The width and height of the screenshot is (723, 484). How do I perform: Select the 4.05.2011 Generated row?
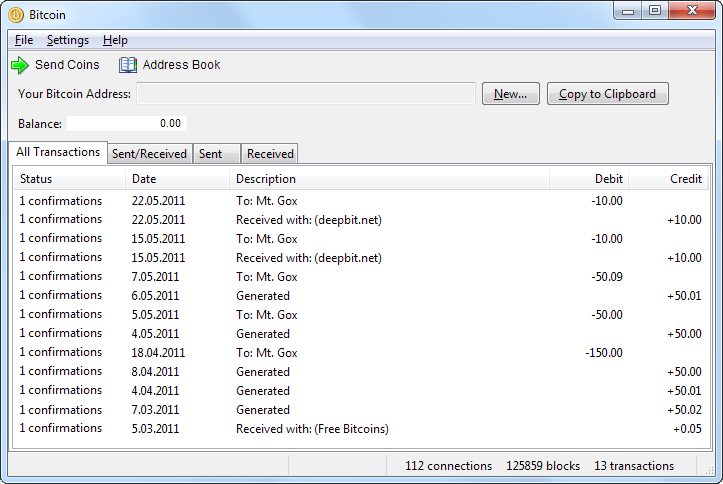[361, 334]
